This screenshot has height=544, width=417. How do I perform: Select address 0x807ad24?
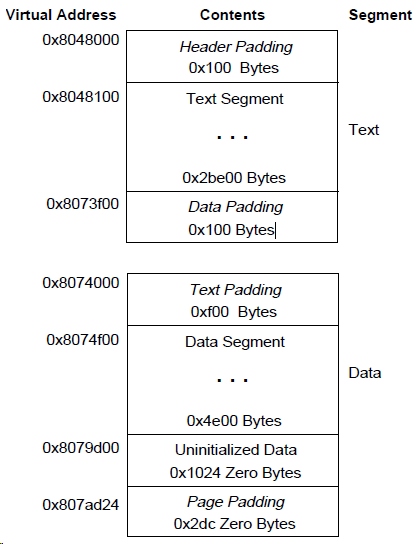pos(81,505)
